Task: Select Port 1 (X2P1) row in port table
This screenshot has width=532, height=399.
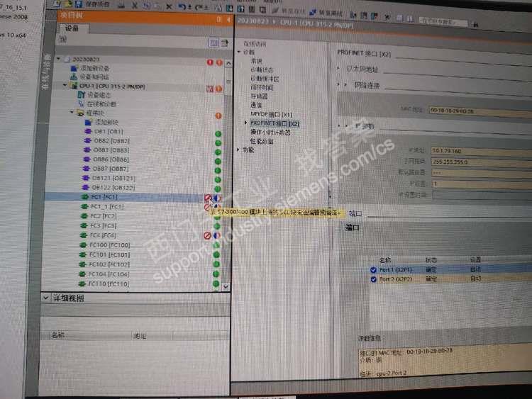Action: pyautogui.click(x=450, y=269)
